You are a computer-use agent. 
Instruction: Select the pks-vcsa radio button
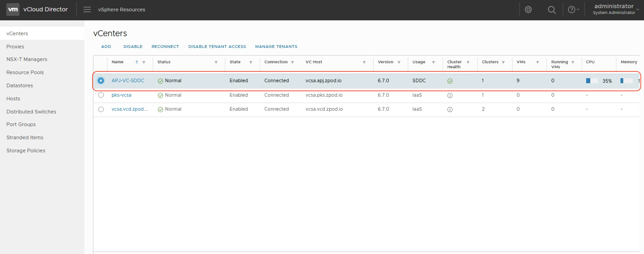click(x=101, y=95)
